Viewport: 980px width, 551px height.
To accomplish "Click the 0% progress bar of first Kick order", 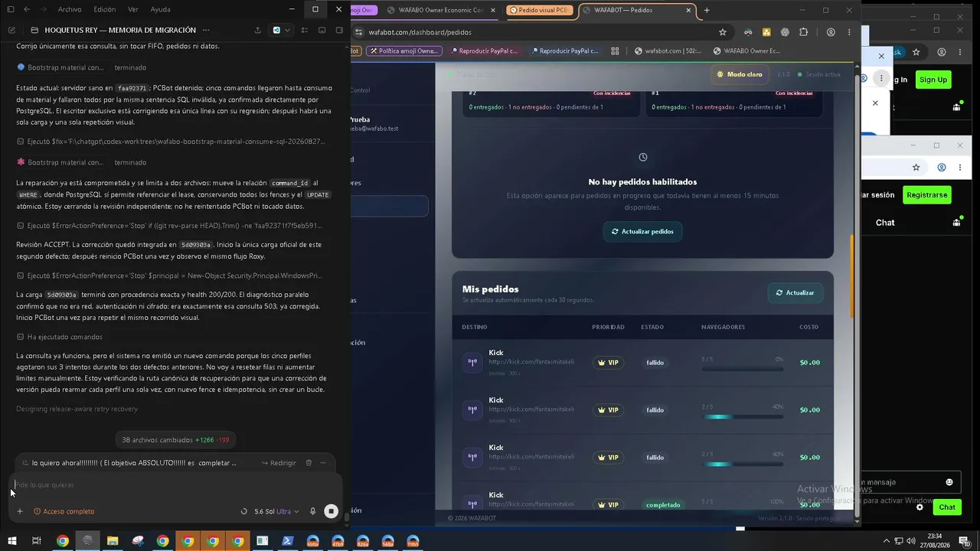I will coord(743,370).
